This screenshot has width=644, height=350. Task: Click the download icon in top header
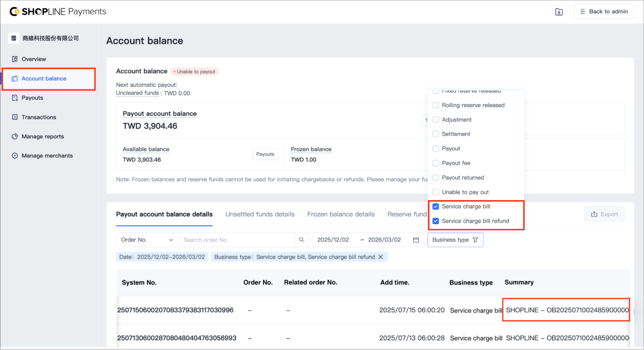point(559,12)
